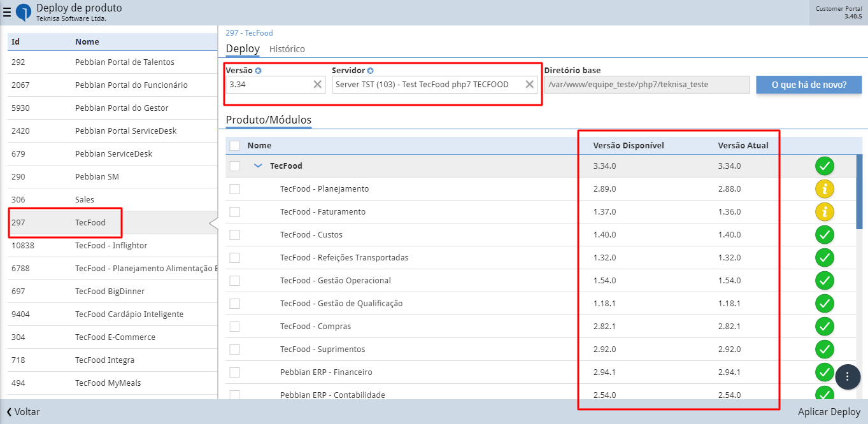Check the TecFood - Planejamento checkbox
868x424 pixels.
pos(235,189)
